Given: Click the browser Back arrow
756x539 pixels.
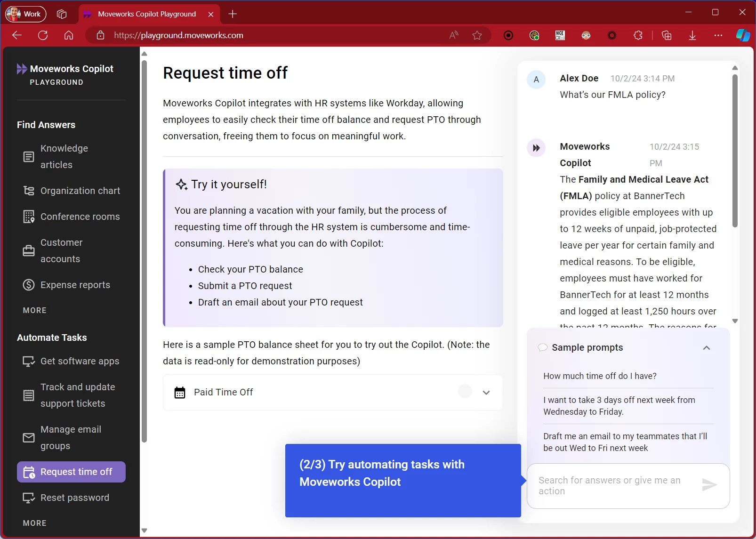Looking at the screenshot, I should pyautogui.click(x=17, y=35).
